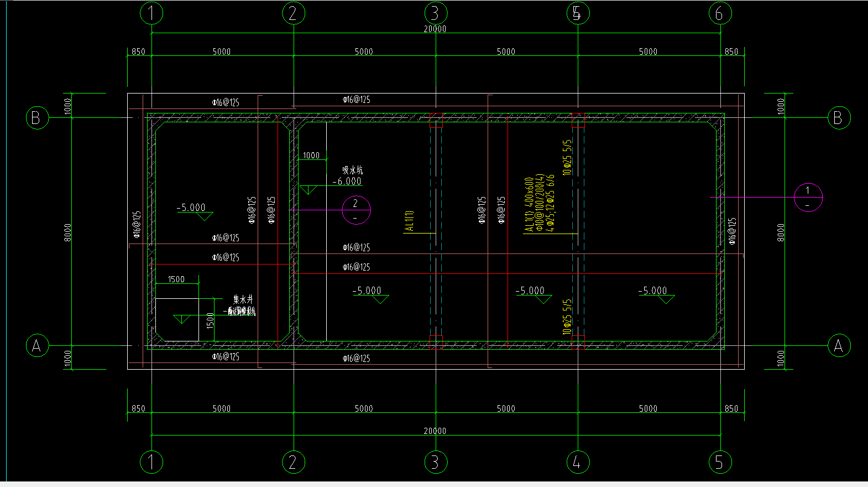The width and height of the screenshot is (868, 487).
Task: Select the magenta section marker 1 circle
Action: [808, 197]
